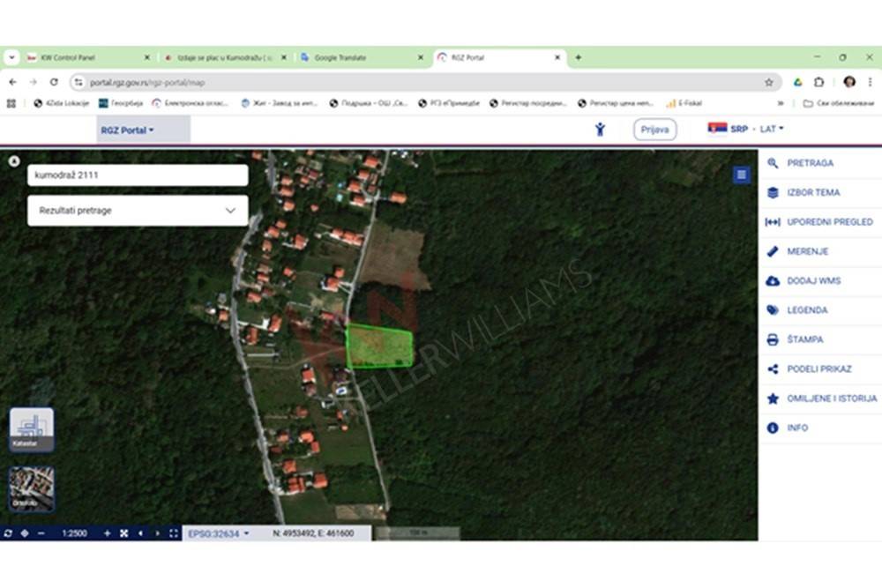Select the MERENJE measuring tool icon
Image resolution: width=882 pixels, height=588 pixels.
tap(773, 251)
